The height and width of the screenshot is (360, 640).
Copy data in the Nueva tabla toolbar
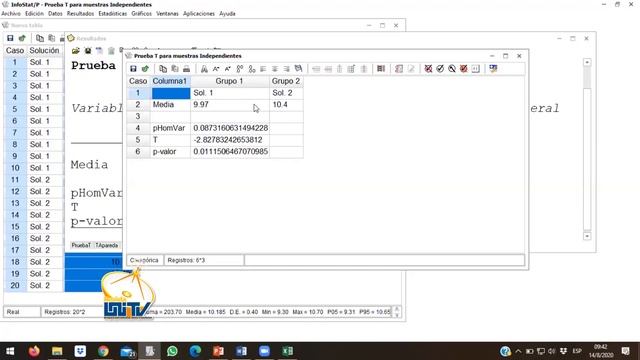40,38
